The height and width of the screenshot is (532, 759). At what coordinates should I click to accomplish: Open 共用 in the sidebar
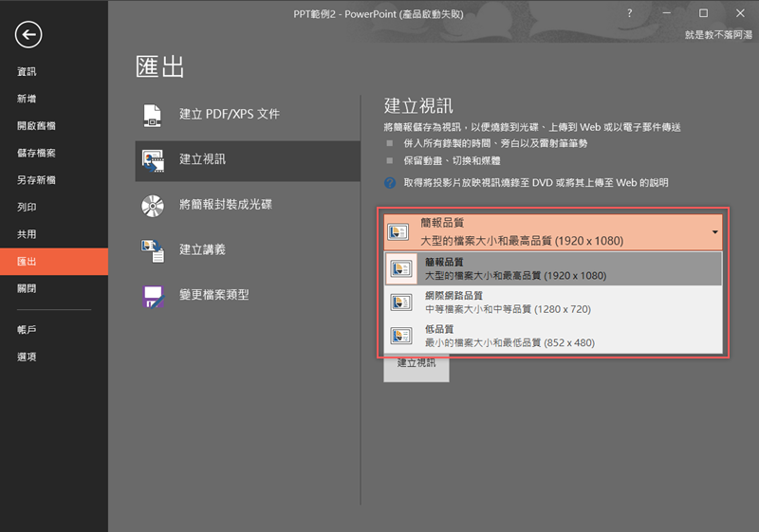(x=54, y=234)
